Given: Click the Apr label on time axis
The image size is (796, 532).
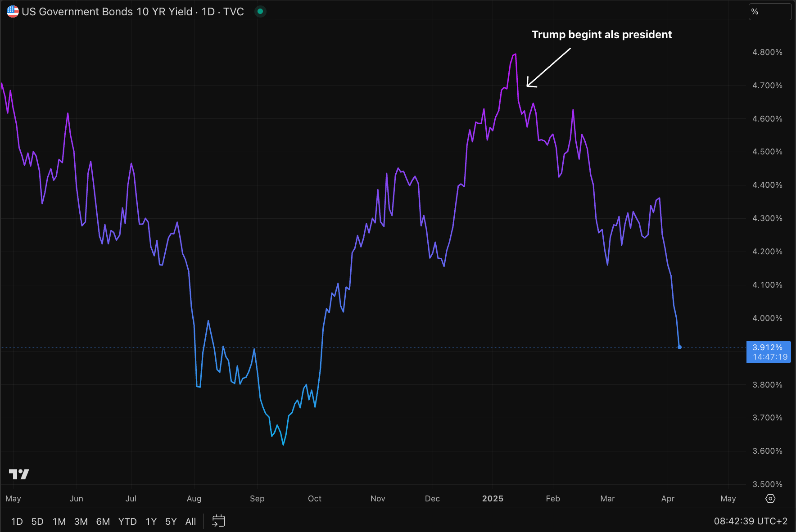Looking at the screenshot, I should coord(668,499).
